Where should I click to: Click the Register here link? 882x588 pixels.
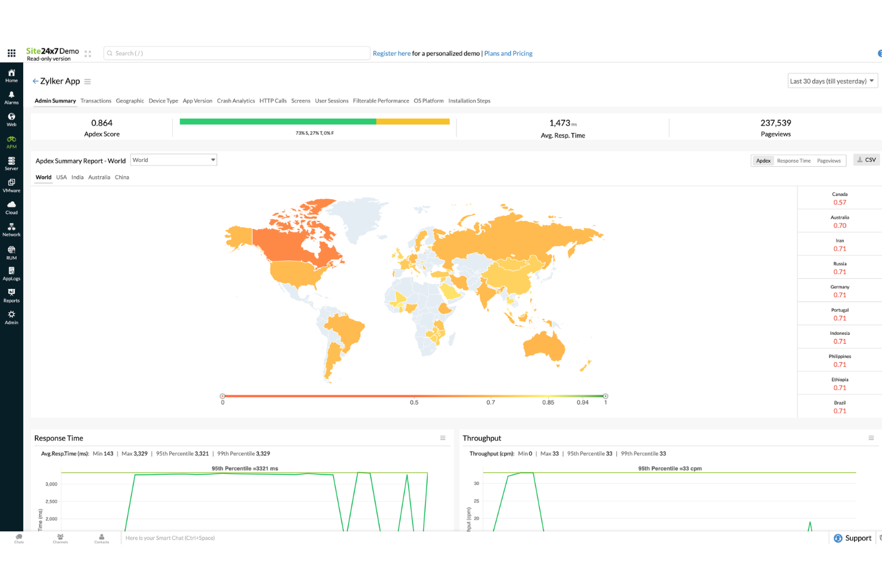click(392, 53)
